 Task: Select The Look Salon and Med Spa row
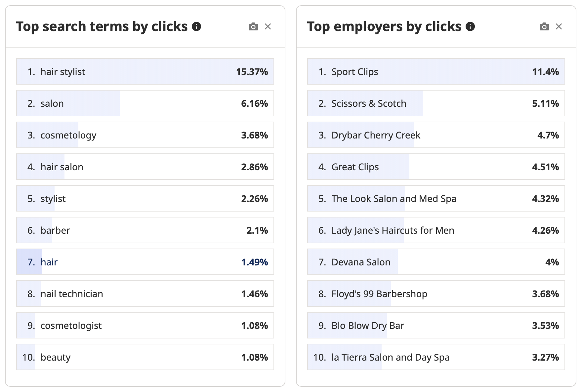[x=436, y=198]
